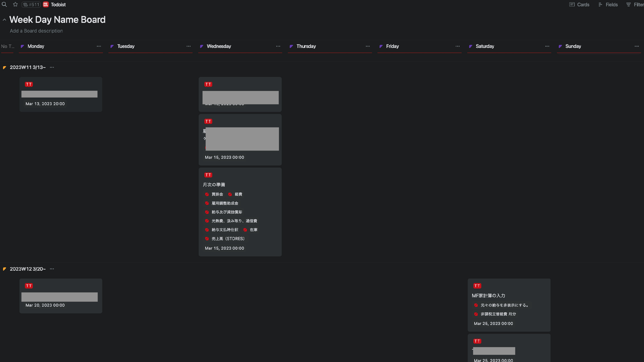
Task: Toggle 元々の給与を非表示にする checkbox
Action: coord(476,305)
